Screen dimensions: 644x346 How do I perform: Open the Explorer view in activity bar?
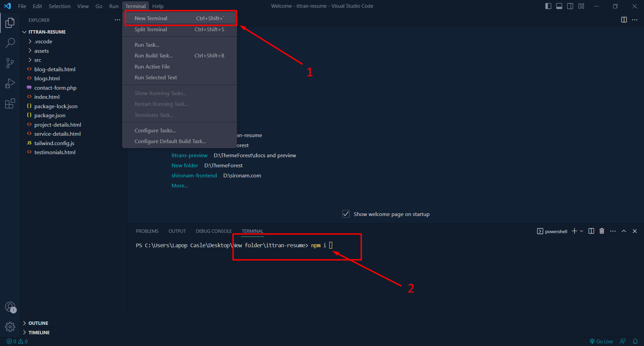click(10, 23)
